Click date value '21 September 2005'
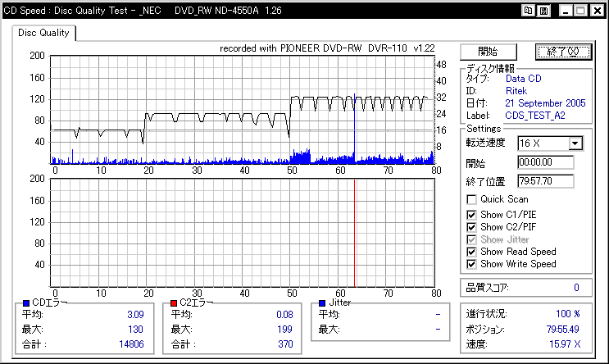This screenshot has height=364, width=609. click(545, 103)
